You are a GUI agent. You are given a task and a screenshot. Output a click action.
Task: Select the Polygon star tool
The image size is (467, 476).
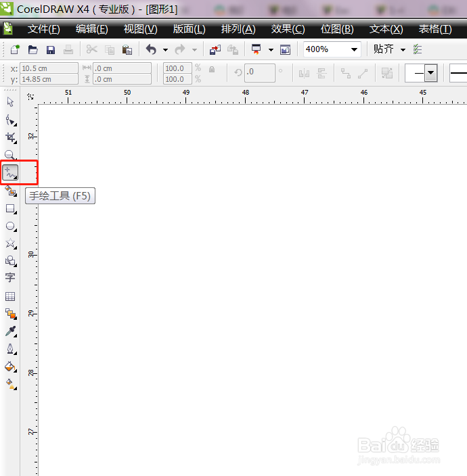[11, 243]
